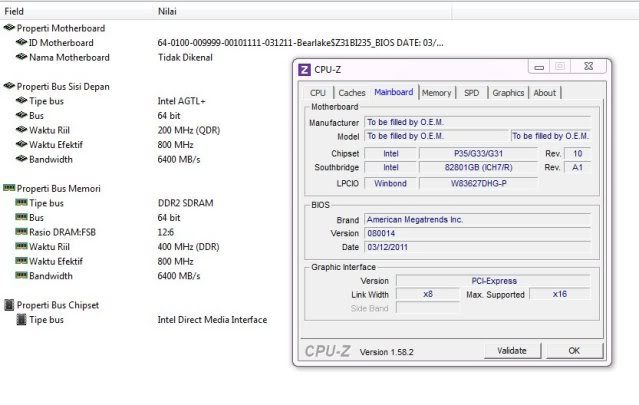The height and width of the screenshot is (405, 639).
Task: Click the RAM icon beside 400 MHz Waktu Riil
Action: click(x=21, y=247)
